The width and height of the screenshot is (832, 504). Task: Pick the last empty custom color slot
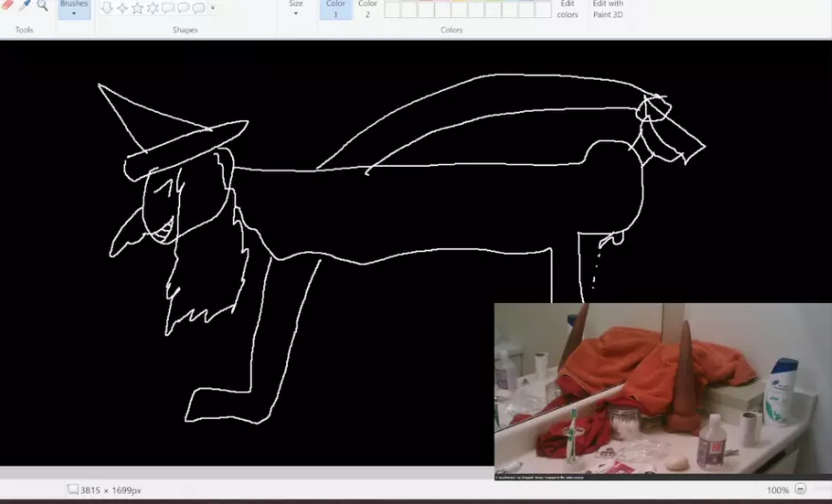pyautogui.click(x=543, y=9)
